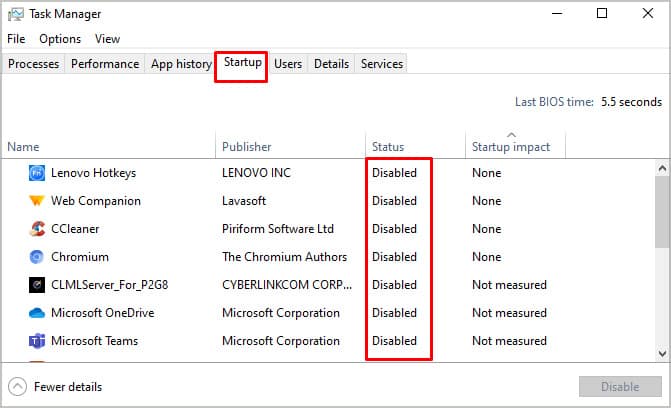
Task: Click the Task Manager title bar icon
Action: [16, 15]
